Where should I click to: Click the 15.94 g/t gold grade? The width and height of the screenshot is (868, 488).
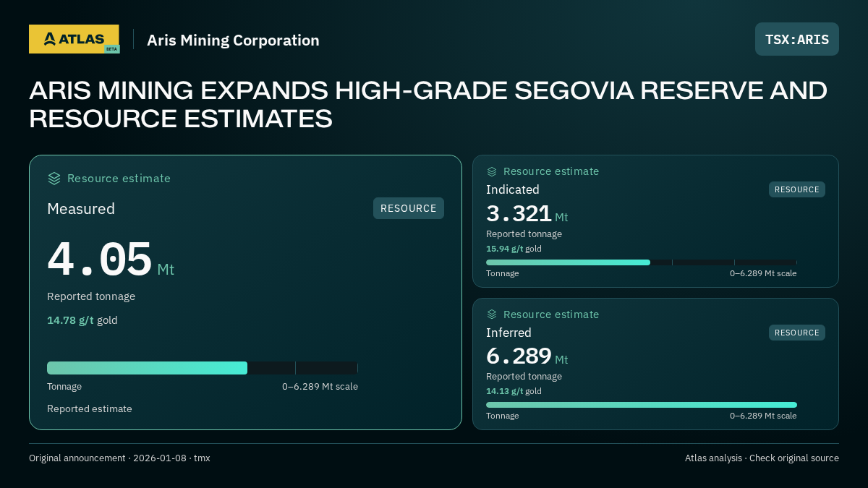pos(514,249)
